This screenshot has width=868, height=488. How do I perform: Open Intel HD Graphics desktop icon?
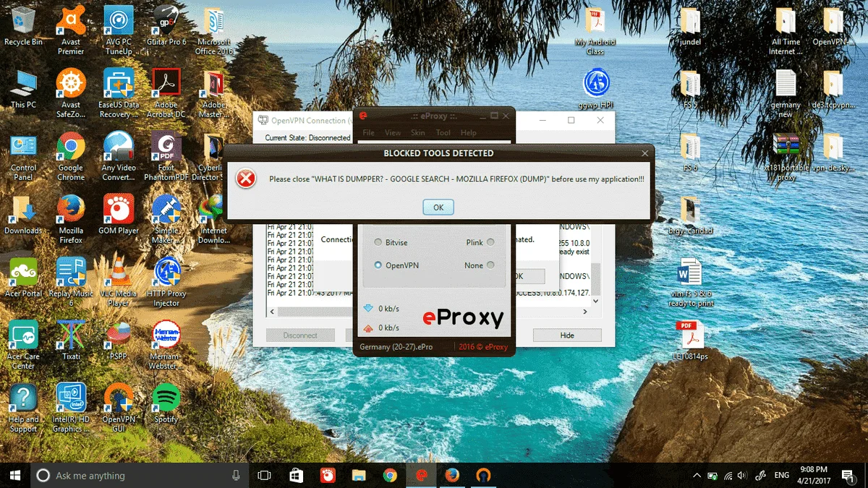tap(71, 408)
